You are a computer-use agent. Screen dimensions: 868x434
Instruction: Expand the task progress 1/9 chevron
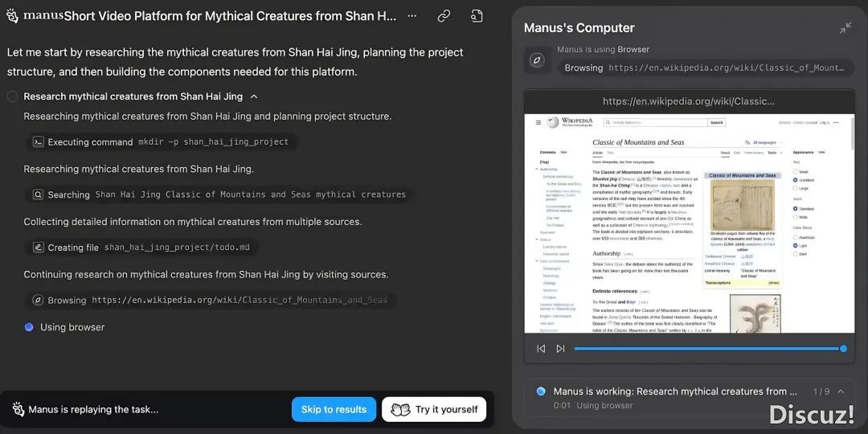click(x=841, y=391)
